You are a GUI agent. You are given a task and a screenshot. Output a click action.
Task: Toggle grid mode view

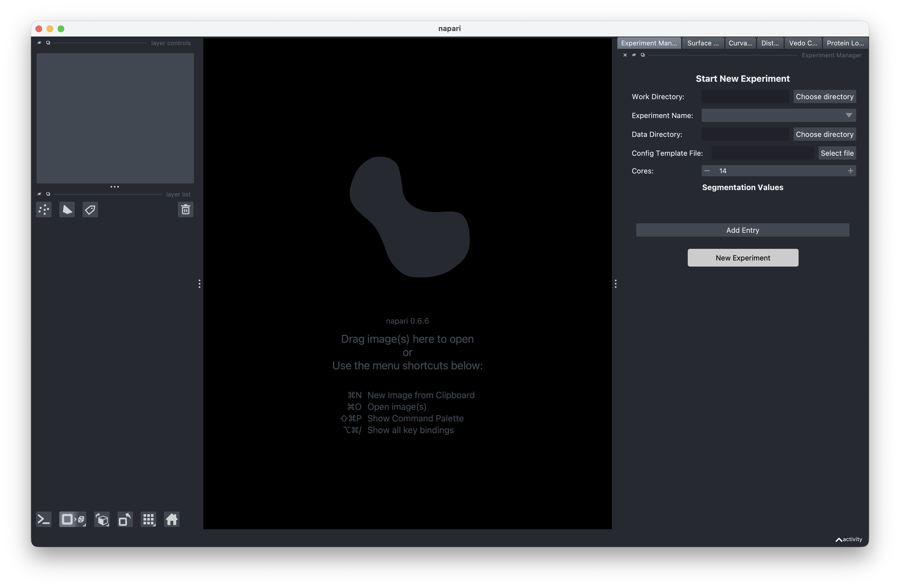(x=148, y=519)
